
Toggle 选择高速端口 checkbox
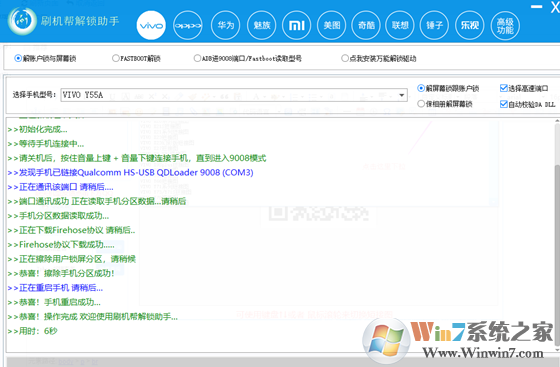coord(524,88)
